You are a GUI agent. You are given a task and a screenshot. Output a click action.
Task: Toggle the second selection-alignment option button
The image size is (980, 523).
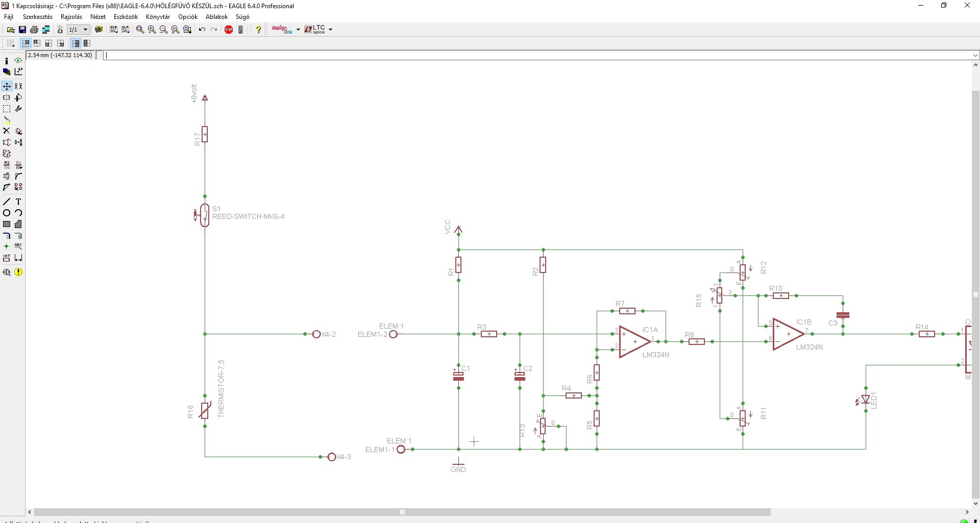pos(37,43)
